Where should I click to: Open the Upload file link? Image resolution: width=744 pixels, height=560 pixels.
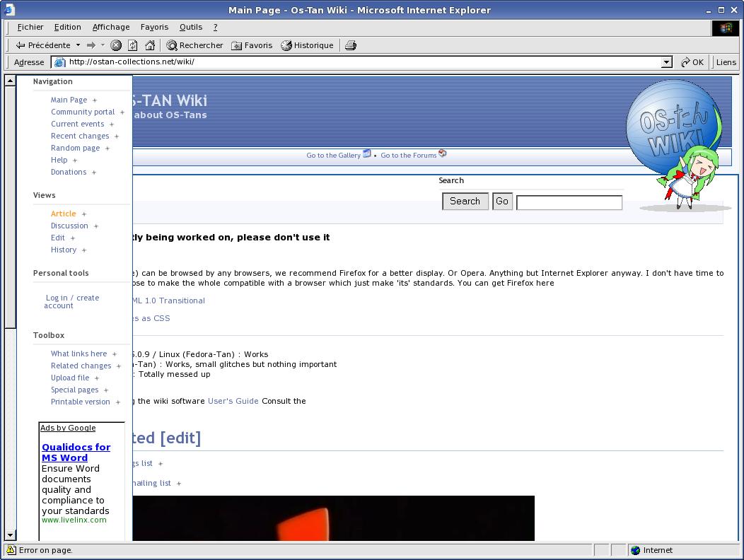tap(70, 378)
